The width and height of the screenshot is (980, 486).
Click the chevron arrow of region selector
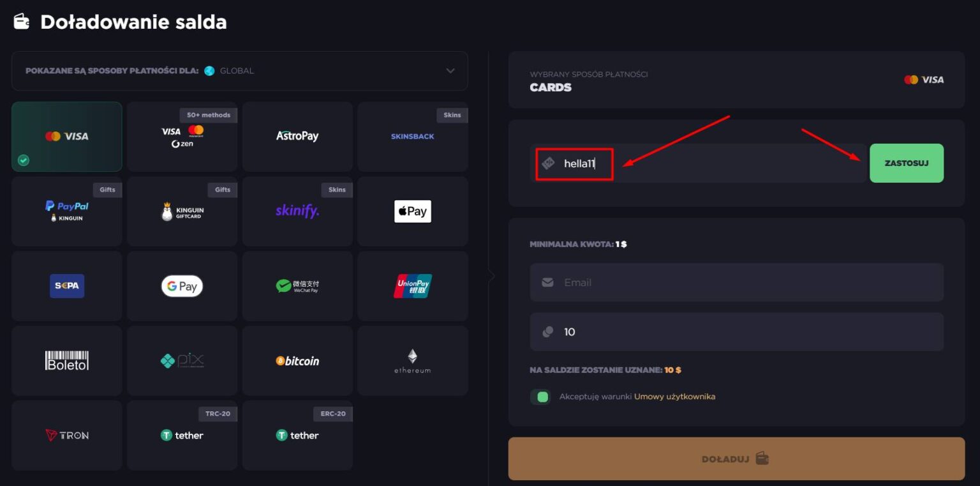tap(450, 71)
